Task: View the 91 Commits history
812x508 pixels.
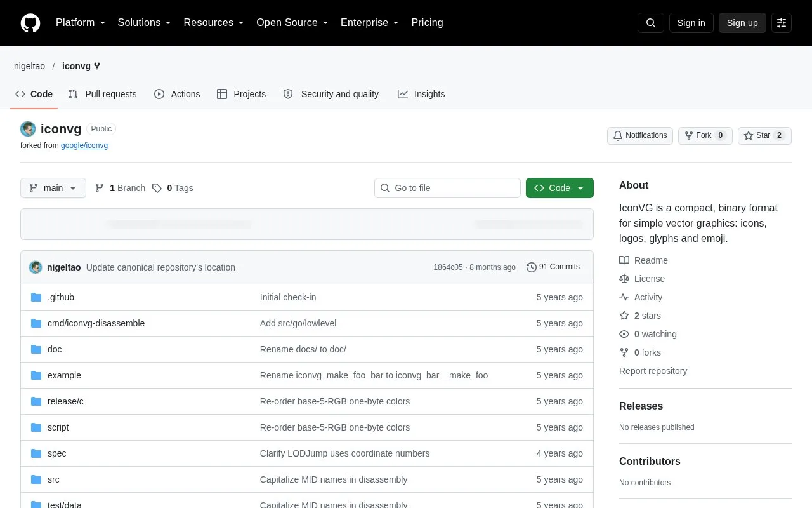Action: (553, 267)
